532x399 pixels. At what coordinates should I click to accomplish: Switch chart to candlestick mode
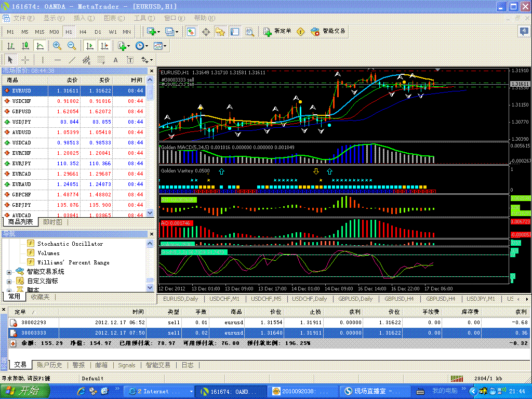tap(24, 46)
